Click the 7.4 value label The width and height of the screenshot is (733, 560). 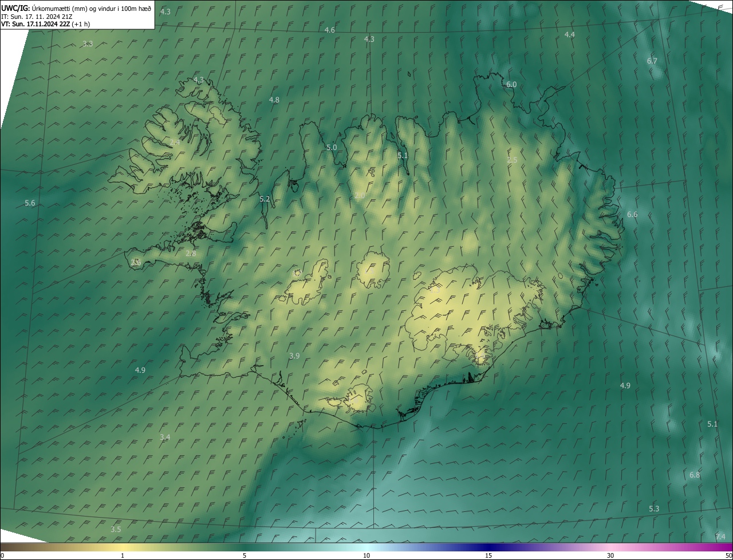720,537
